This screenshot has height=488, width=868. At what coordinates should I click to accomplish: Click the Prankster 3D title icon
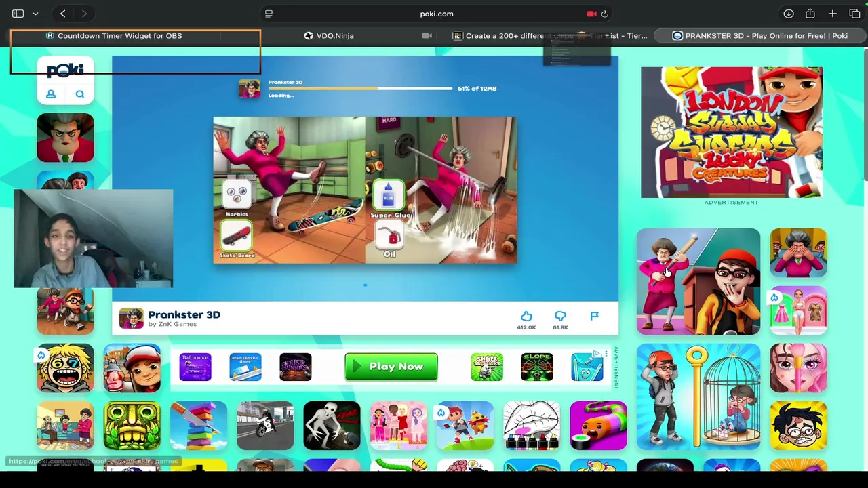click(131, 319)
